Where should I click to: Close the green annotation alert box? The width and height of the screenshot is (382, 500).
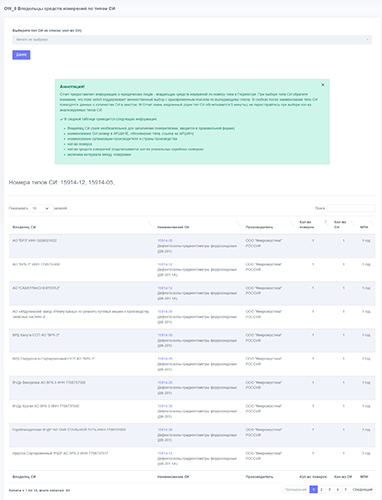(322, 85)
